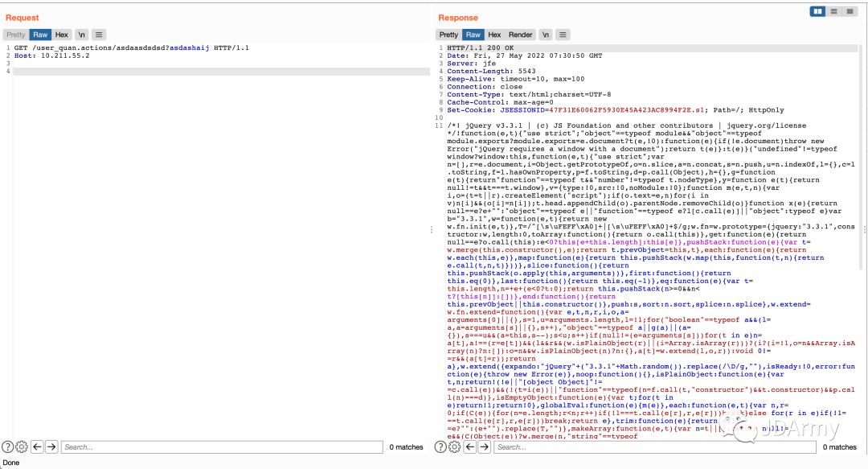Click the Date: Fri, 27 May 2022 header

[x=525, y=56]
